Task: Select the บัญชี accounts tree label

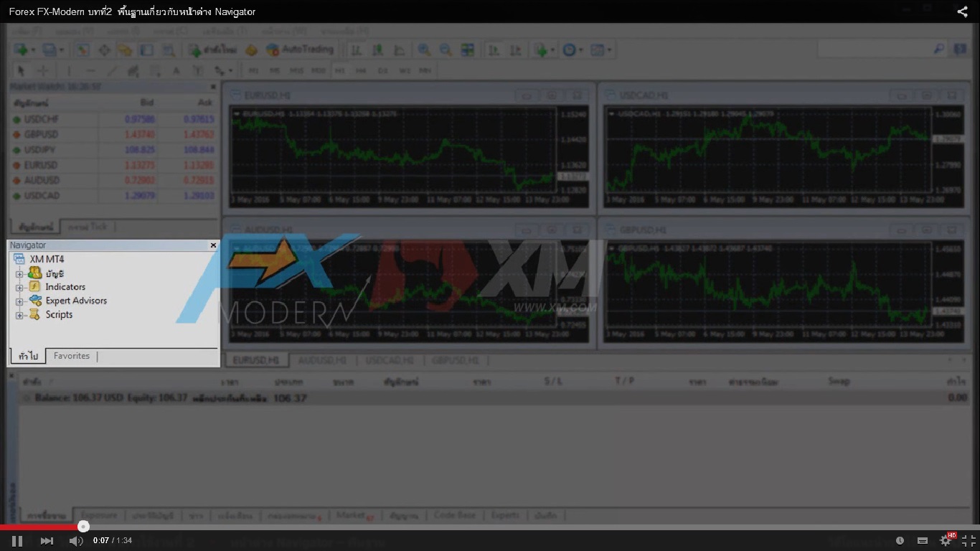Action: [x=55, y=273]
